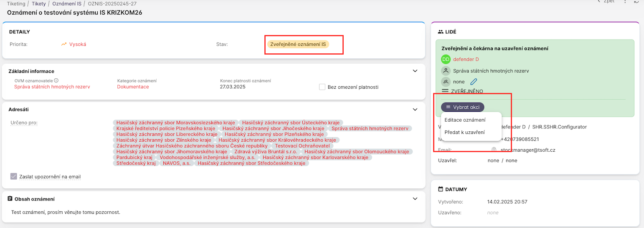Viewport: 644px width, 228px height.
Task: Enable the Bez omezení platnosti checkbox
Action: click(322, 87)
